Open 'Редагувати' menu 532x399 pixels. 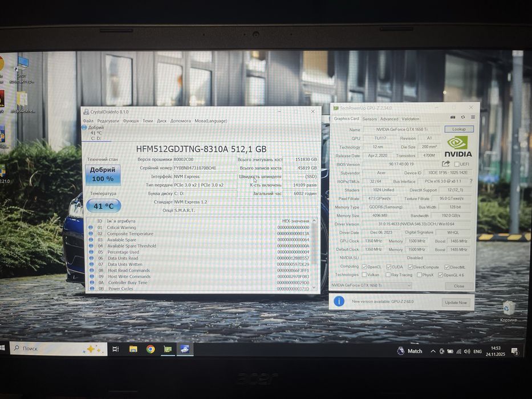[x=108, y=121]
